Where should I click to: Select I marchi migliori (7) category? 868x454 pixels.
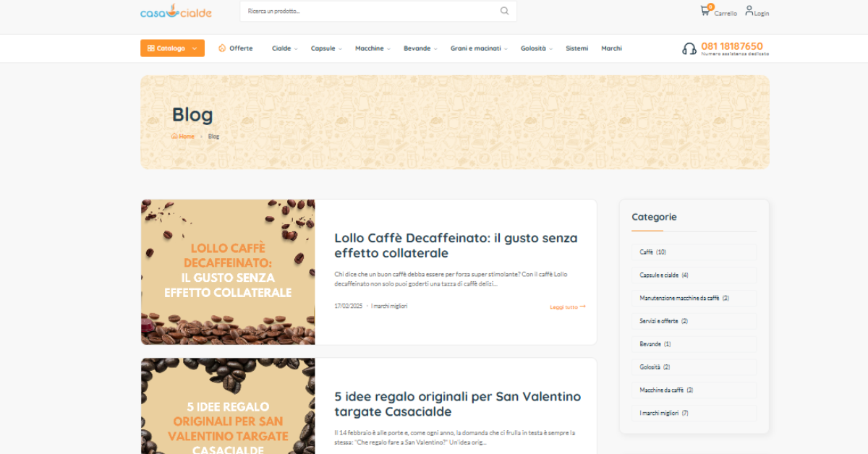click(694, 413)
